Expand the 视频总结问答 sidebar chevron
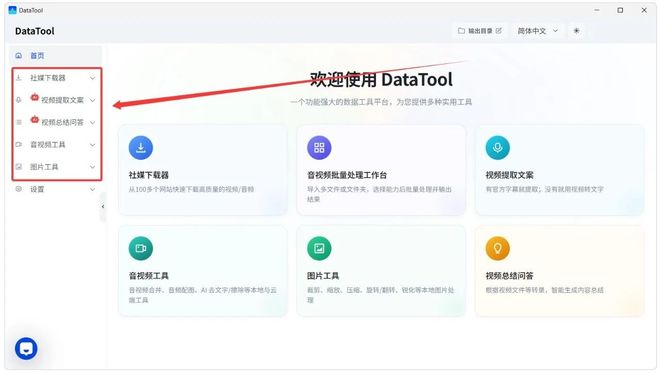Viewport: 660px width, 373px height. [x=93, y=123]
